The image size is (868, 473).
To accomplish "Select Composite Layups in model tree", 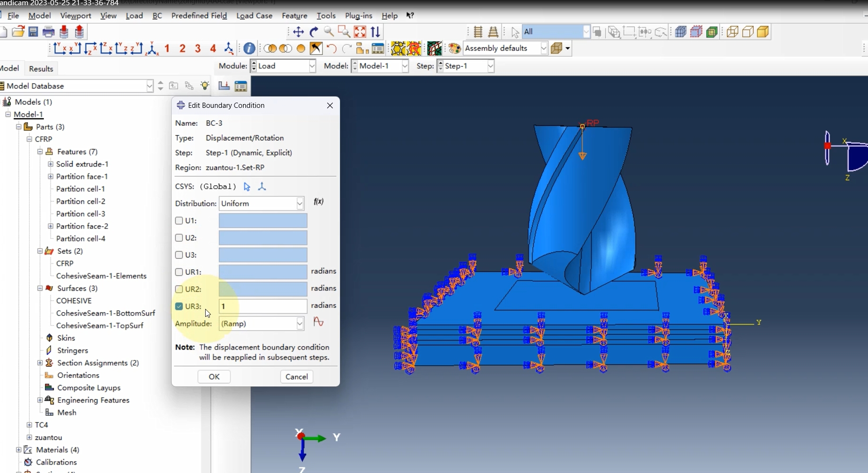I will coord(89,387).
